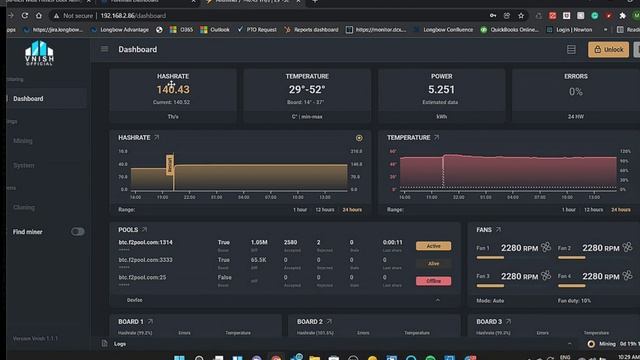
Task: Click the Restart marker on Hashrate chart
Action: click(x=170, y=165)
